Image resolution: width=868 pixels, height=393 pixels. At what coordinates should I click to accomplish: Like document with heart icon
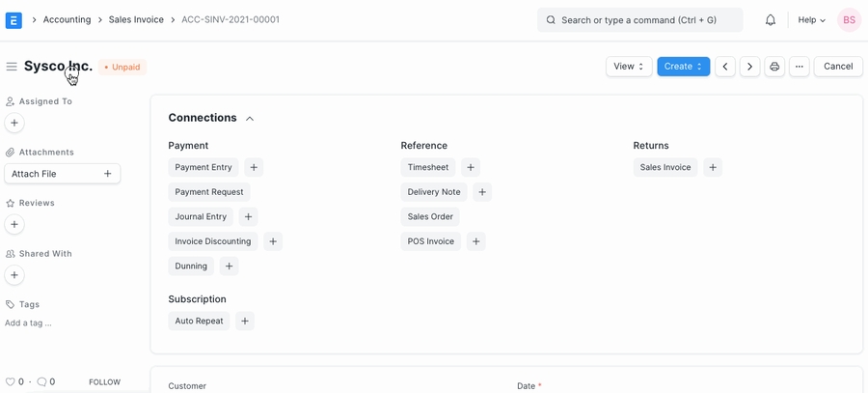coord(11,382)
